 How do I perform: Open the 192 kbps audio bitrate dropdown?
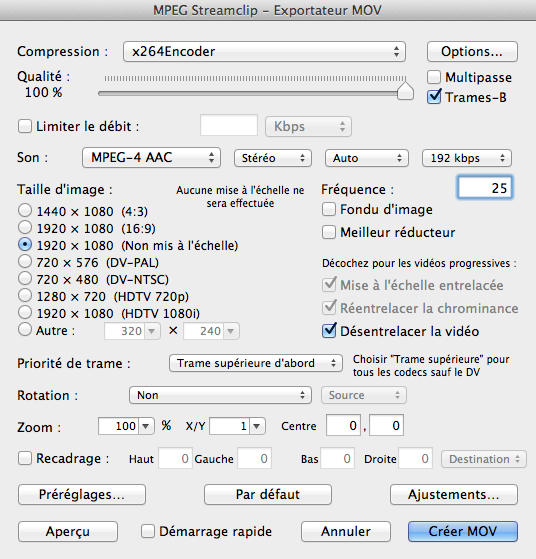(467, 158)
